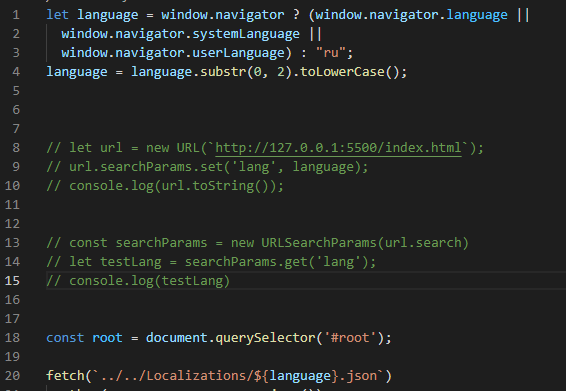Click 'toLowerCase' on line 4
Image resolution: width=566 pixels, height=391 pixels.
[x=342, y=72]
